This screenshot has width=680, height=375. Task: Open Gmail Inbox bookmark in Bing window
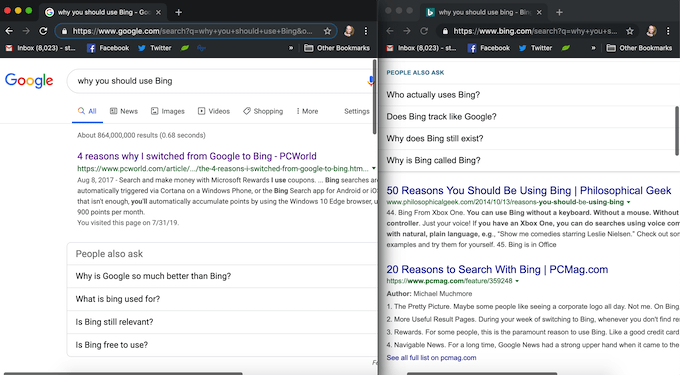pos(421,48)
